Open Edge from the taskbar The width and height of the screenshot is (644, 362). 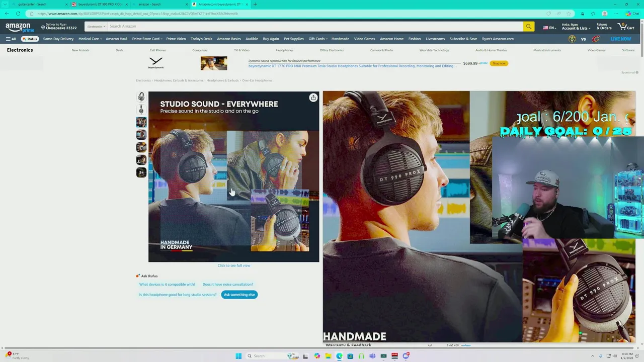point(339,356)
